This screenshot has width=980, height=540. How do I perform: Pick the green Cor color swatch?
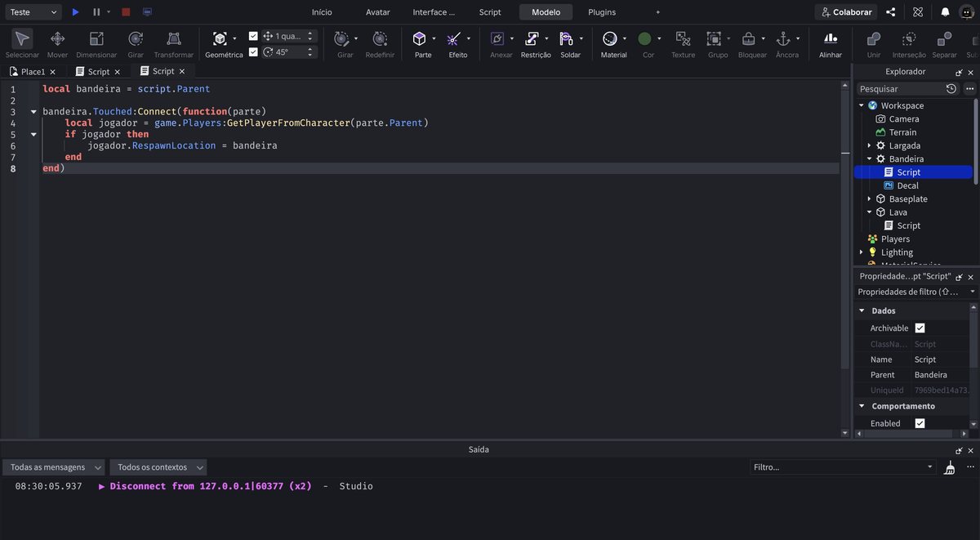pos(644,38)
